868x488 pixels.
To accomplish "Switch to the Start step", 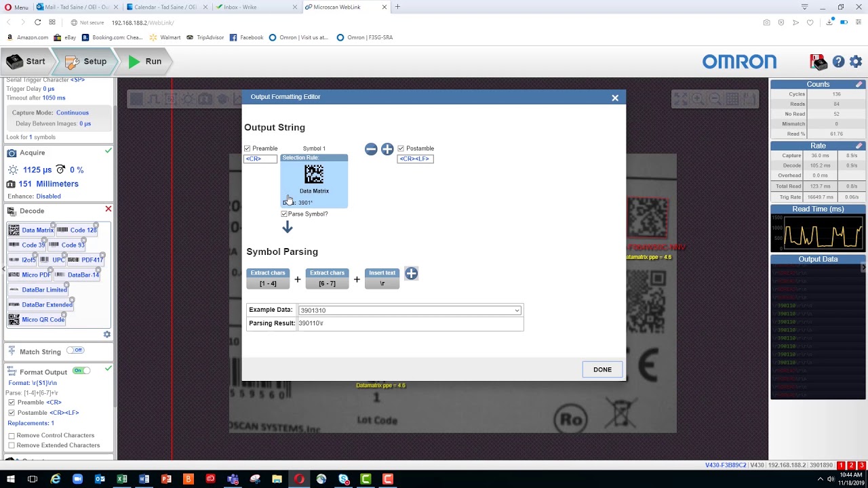I will coord(26,61).
